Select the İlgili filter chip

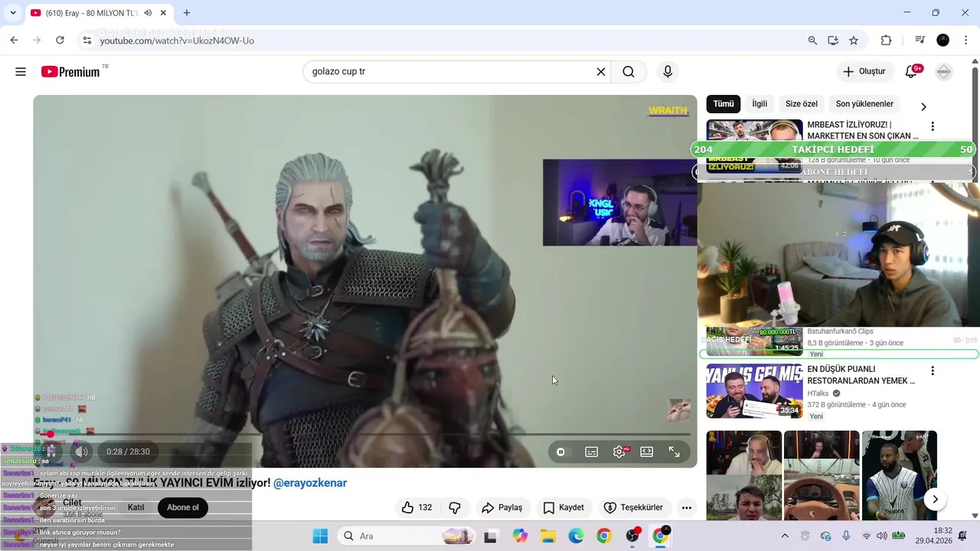(759, 104)
